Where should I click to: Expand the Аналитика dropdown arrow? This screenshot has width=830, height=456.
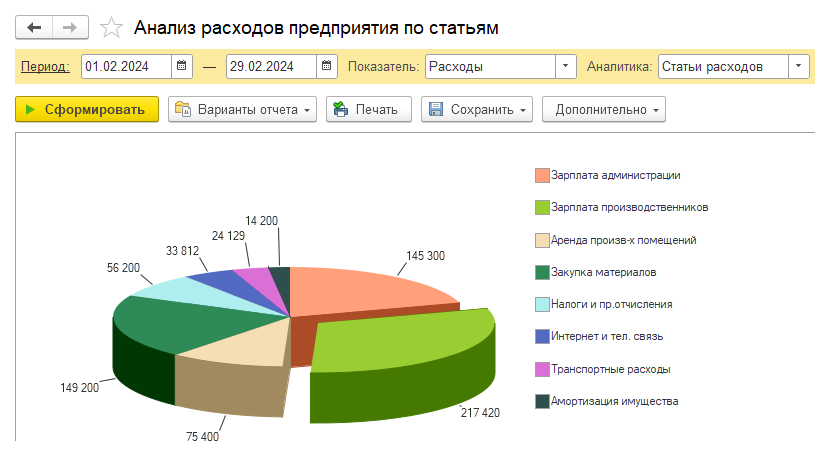799,66
